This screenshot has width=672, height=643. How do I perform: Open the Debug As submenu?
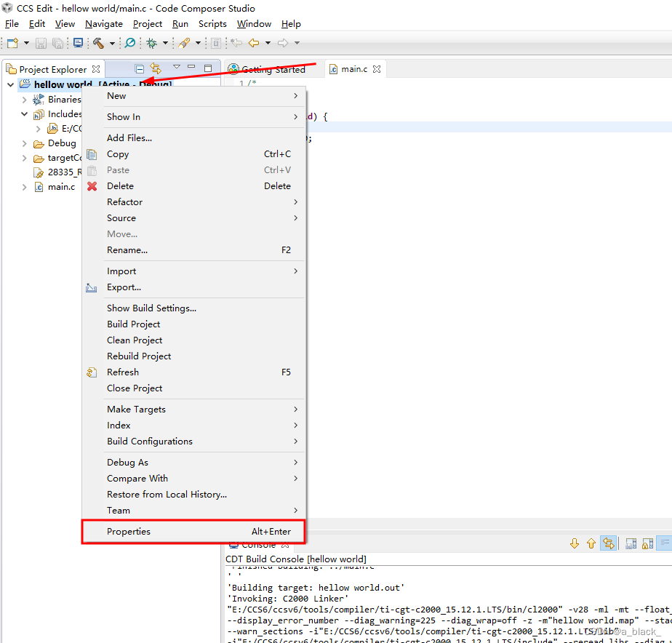[x=193, y=463]
